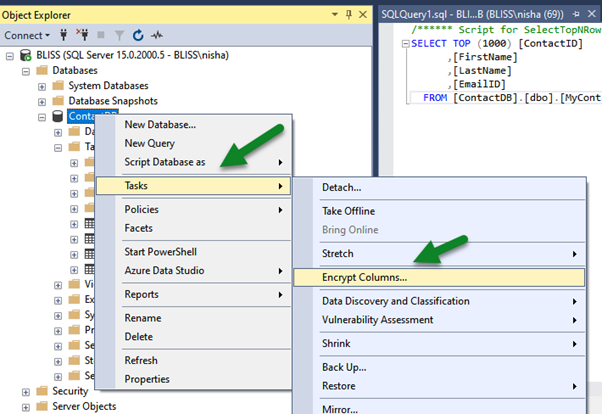Collapse the BLISS server tree node
Screen dimensions: 602x414
10,55
